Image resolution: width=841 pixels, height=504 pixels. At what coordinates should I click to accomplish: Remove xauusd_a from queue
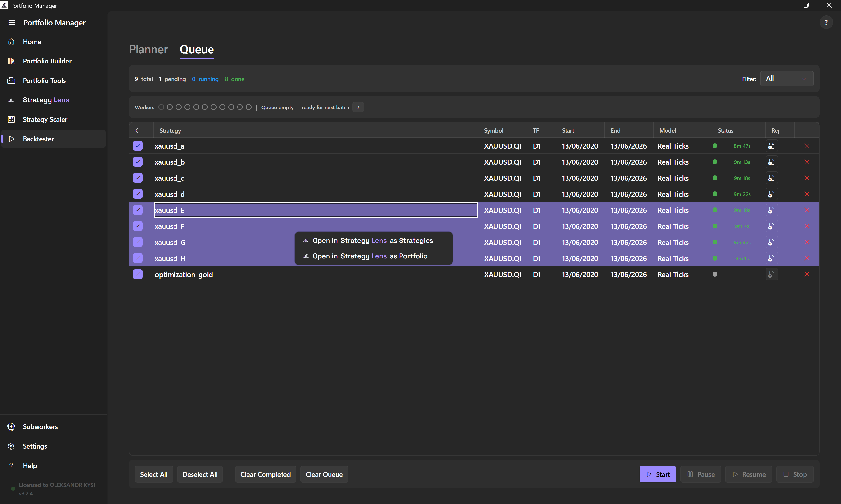[x=807, y=146]
